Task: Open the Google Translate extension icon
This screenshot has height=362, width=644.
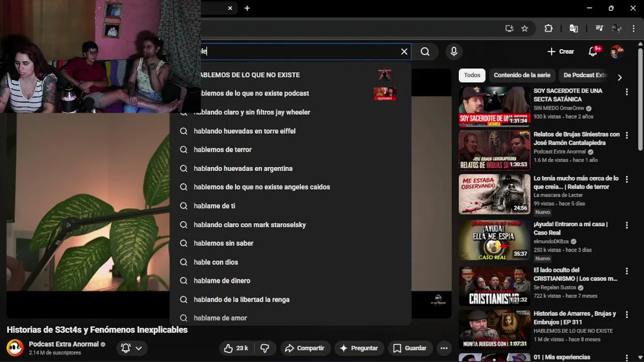Action: pyautogui.click(x=574, y=29)
